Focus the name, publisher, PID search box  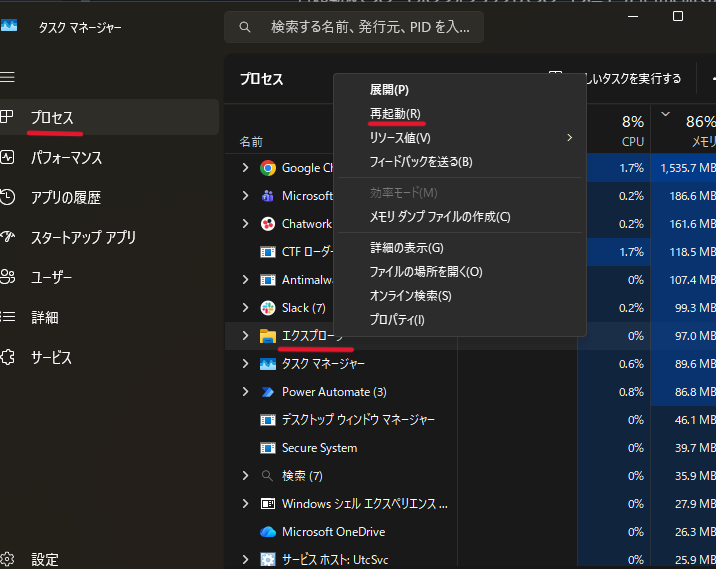(x=354, y=27)
